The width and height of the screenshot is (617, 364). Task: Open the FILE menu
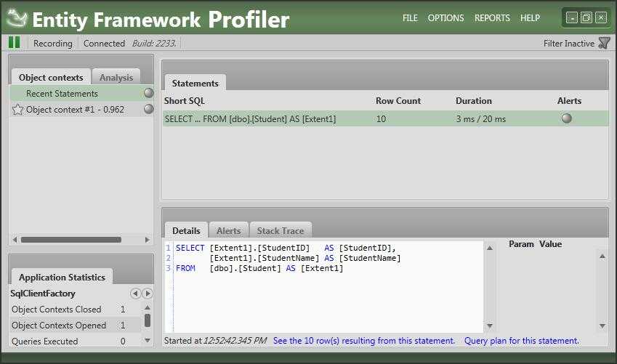click(410, 18)
